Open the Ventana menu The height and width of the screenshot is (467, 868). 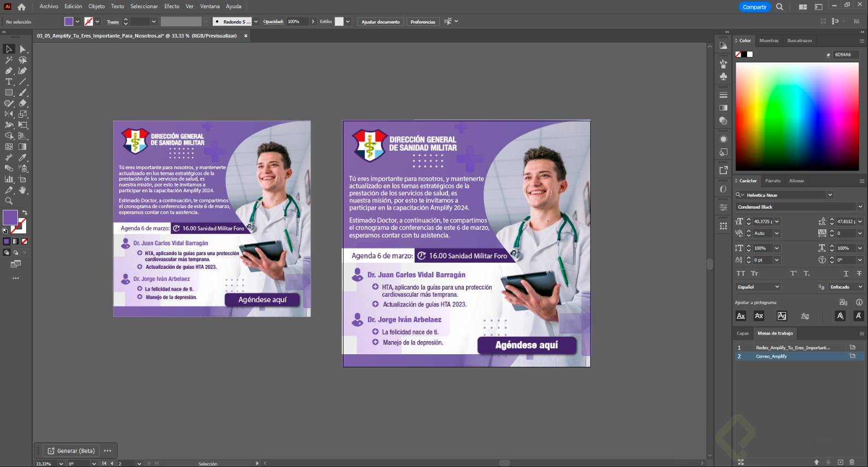click(209, 7)
